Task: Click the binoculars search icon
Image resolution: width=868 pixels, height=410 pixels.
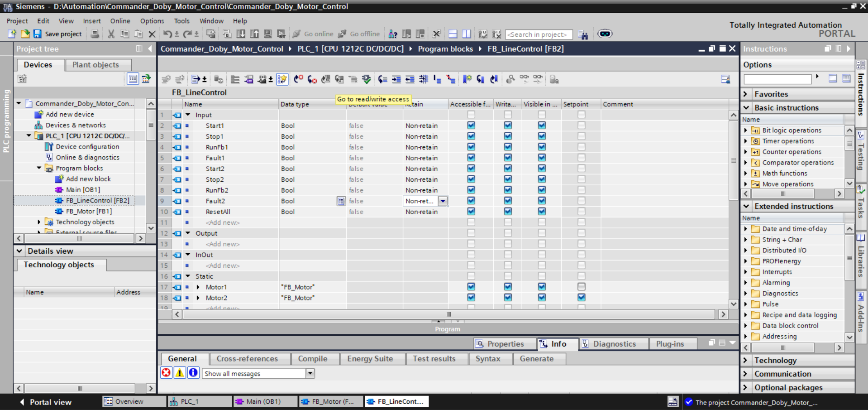Action: click(583, 34)
